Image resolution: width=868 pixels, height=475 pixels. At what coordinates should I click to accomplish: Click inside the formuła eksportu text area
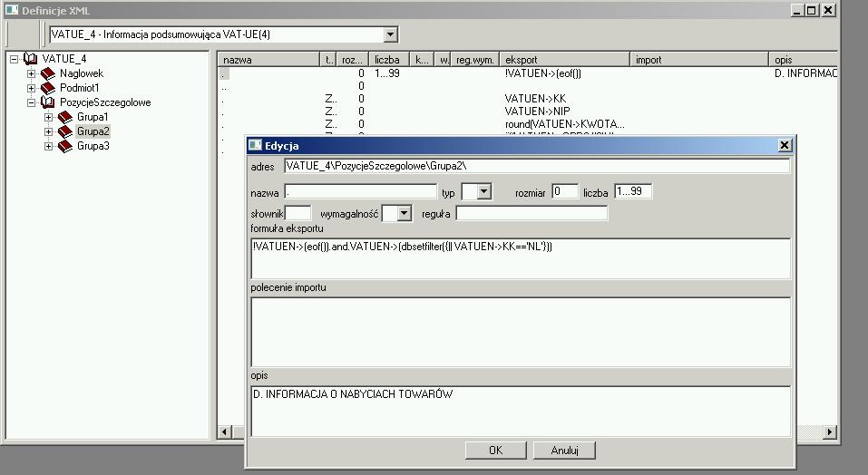click(x=520, y=258)
